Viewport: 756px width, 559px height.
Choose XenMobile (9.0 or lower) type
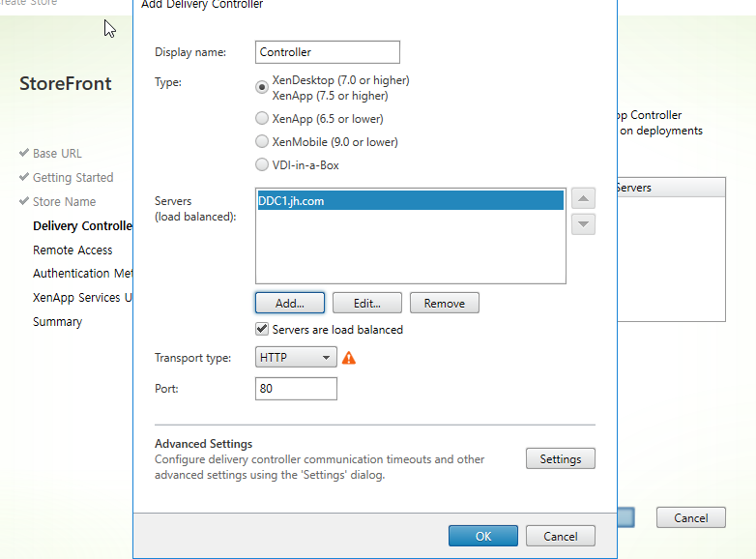point(261,141)
